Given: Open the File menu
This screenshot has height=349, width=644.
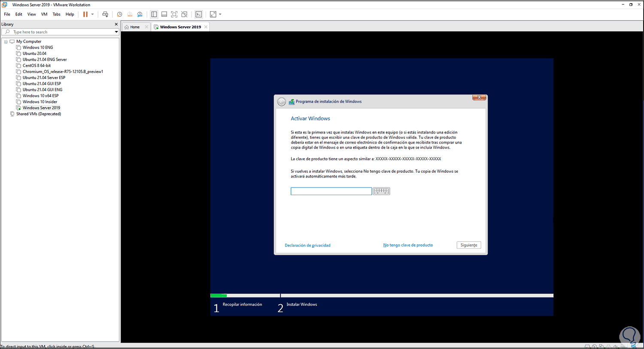Looking at the screenshot, I should 7,14.
